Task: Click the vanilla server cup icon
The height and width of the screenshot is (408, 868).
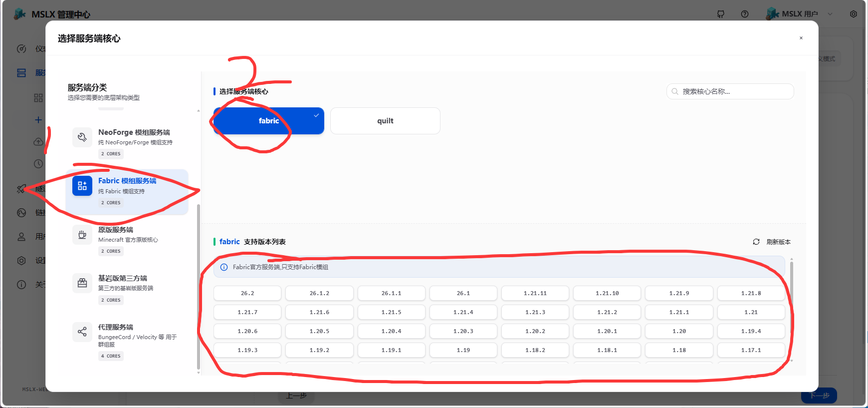Action: [82, 235]
